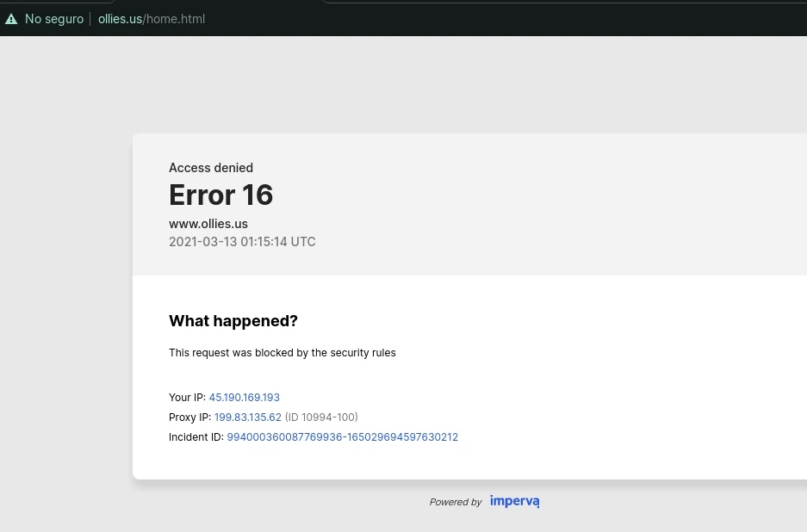Image resolution: width=807 pixels, height=532 pixels.
Task: Click the timestamp "2021-03-13 01:15:14 UTC"
Action: tap(242, 242)
